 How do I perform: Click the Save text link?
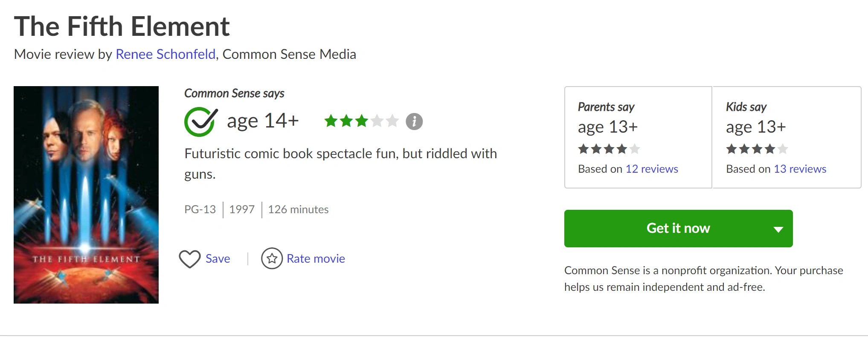pos(218,258)
